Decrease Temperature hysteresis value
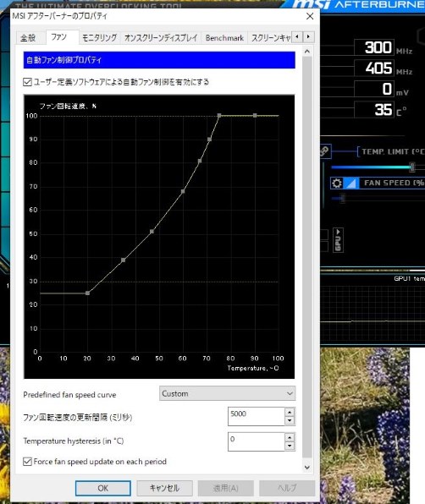 (x=290, y=446)
